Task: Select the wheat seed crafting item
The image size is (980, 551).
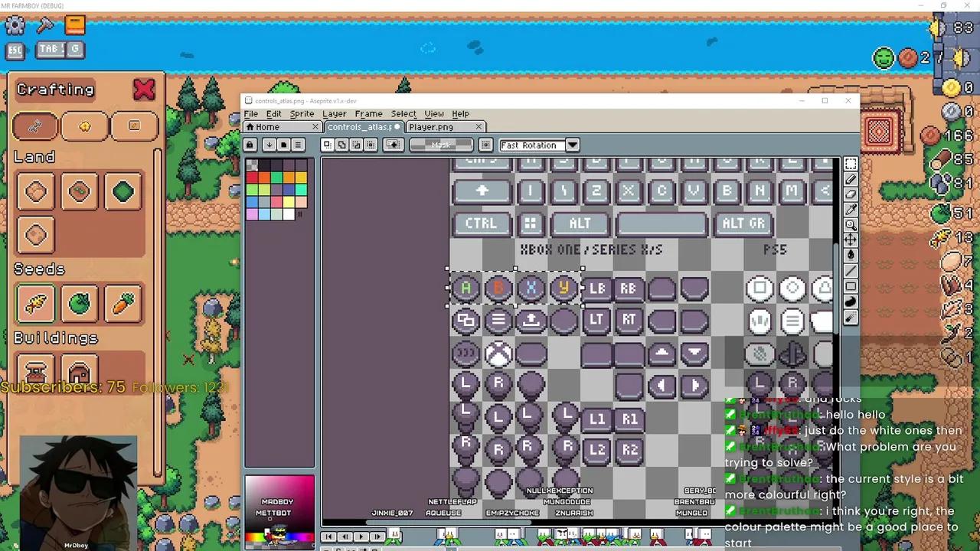Action: pos(35,303)
